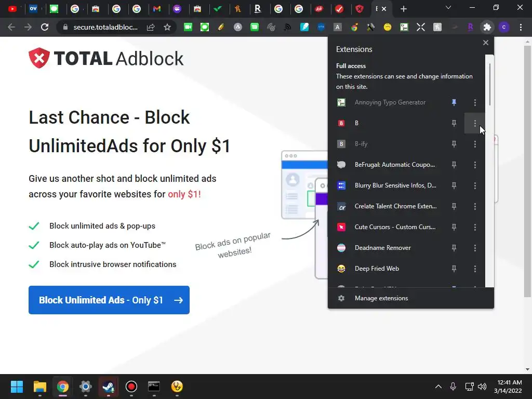This screenshot has height=399, width=532.
Task: Close the Extensions panel
Action: 486,43
